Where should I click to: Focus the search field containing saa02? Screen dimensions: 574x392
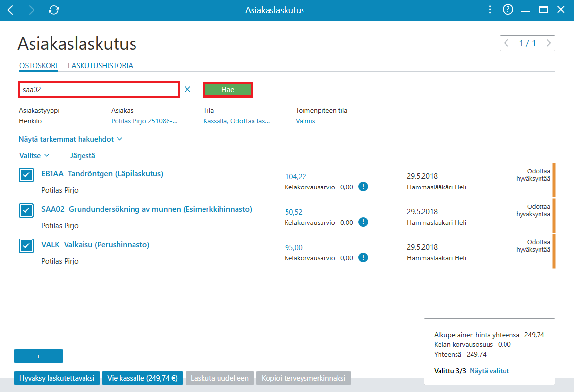coord(99,90)
